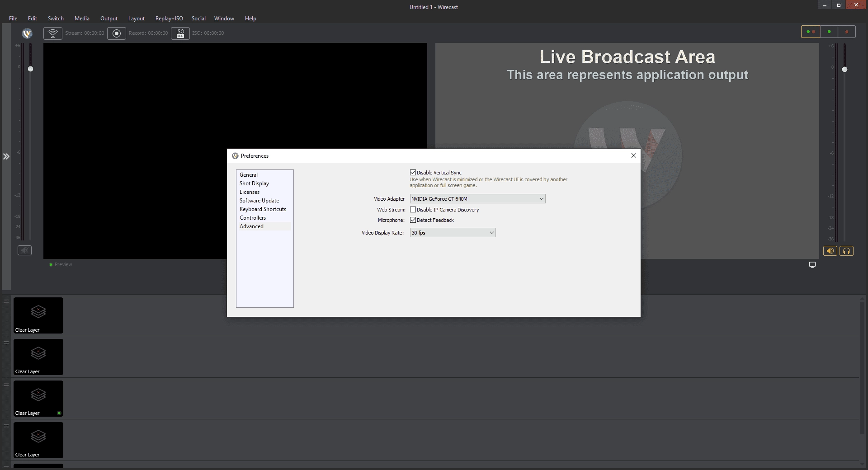This screenshot has width=868, height=470.
Task: Click the second layer's drag handle icon
Action: (6, 343)
